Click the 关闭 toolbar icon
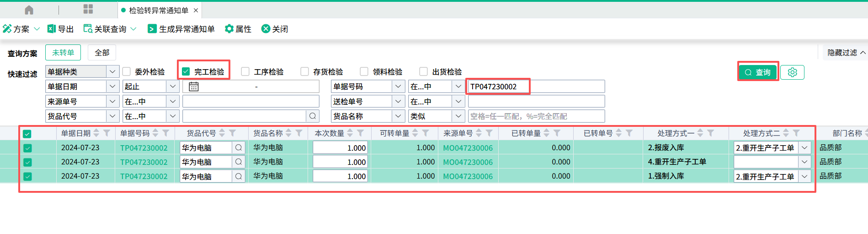This screenshot has width=868, height=234. coord(266,29)
